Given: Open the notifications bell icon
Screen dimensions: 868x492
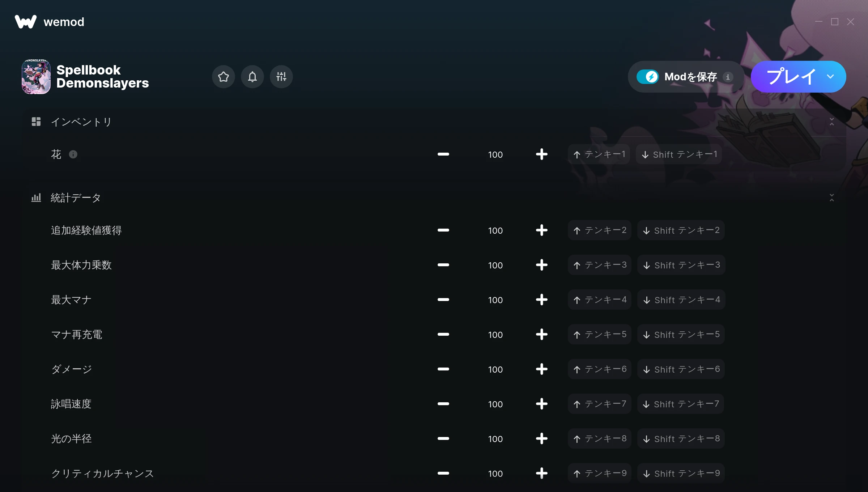Looking at the screenshot, I should pos(252,77).
